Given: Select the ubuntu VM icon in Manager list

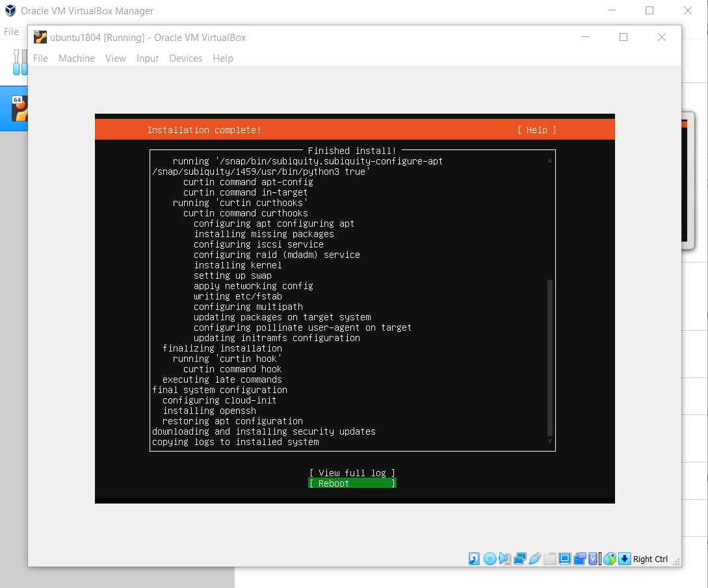Looking at the screenshot, I should (x=20, y=109).
